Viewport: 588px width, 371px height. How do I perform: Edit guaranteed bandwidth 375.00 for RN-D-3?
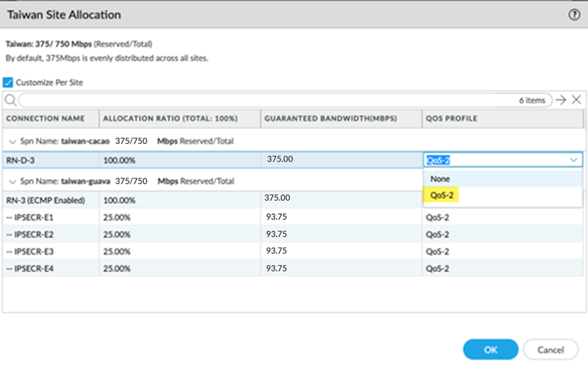click(x=279, y=159)
